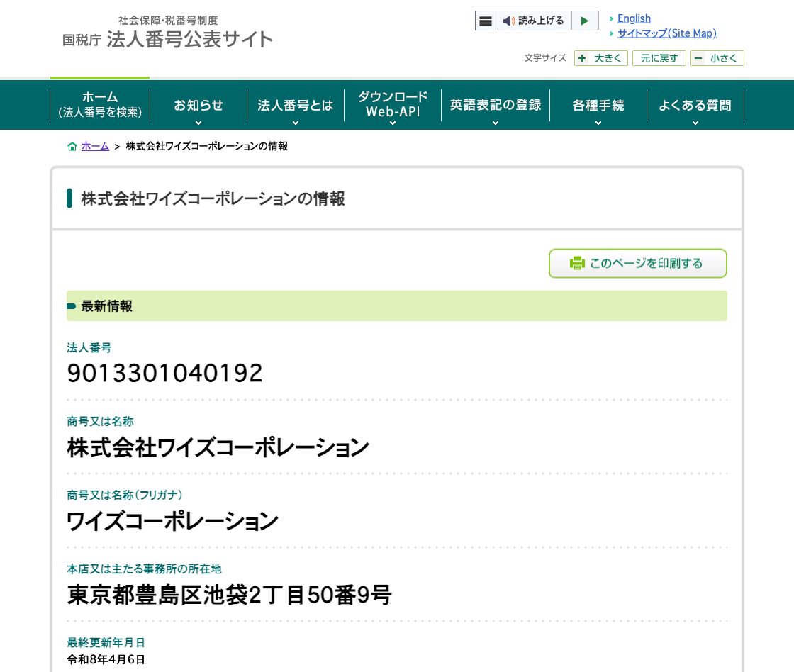Click page heading 株式会社ワイズコーポレーションの情報
The image size is (794, 672).
[x=213, y=198]
